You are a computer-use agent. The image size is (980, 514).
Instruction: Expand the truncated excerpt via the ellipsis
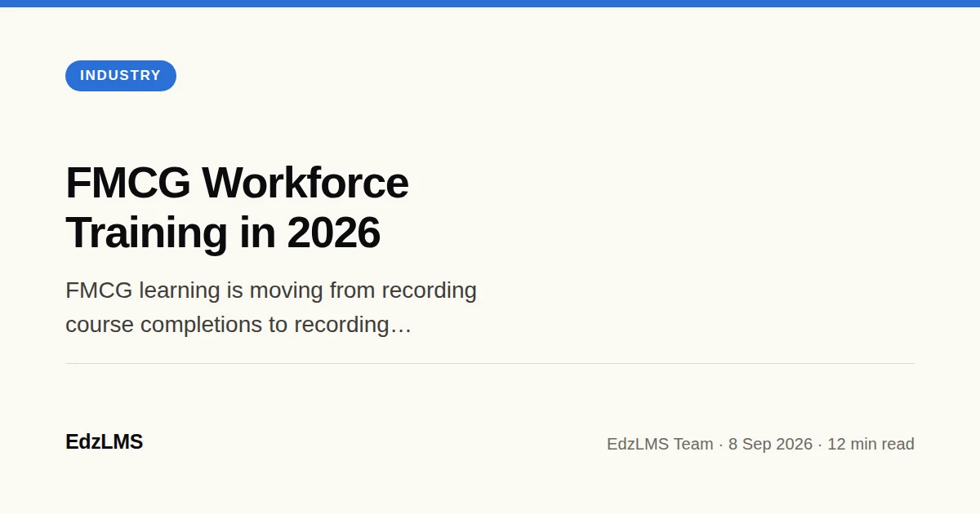tap(400, 326)
